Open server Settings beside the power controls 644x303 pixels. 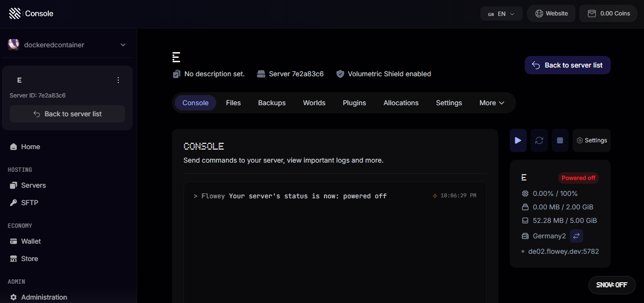[x=591, y=140]
